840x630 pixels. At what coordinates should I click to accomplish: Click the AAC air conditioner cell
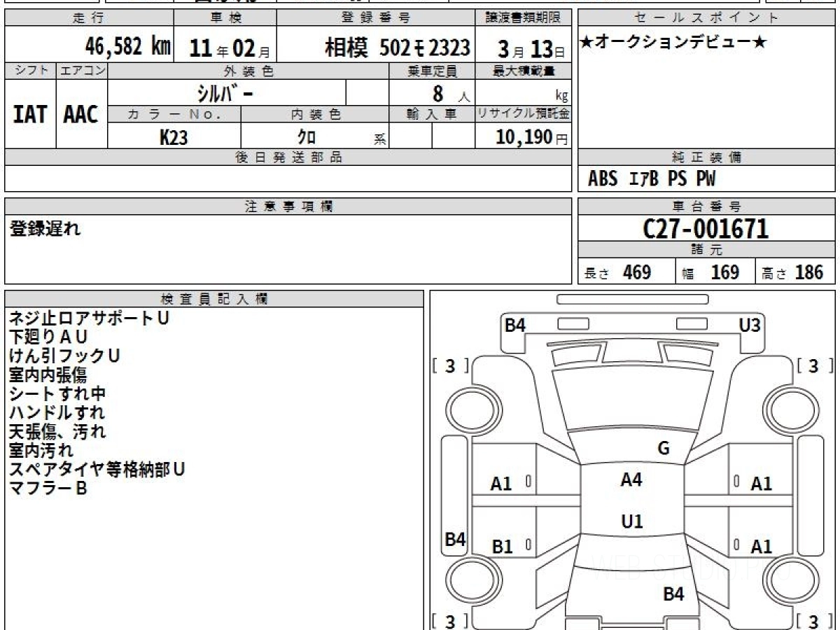coord(81,115)
